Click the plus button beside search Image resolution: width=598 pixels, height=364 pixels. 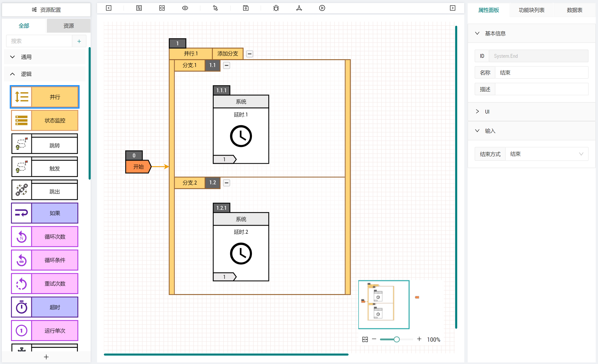click(x=79, y=41)
